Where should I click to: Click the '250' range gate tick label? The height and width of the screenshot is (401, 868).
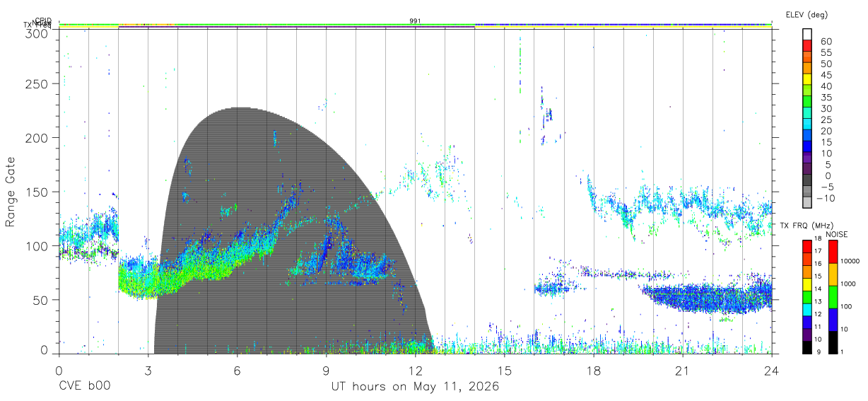click(38, 84)
